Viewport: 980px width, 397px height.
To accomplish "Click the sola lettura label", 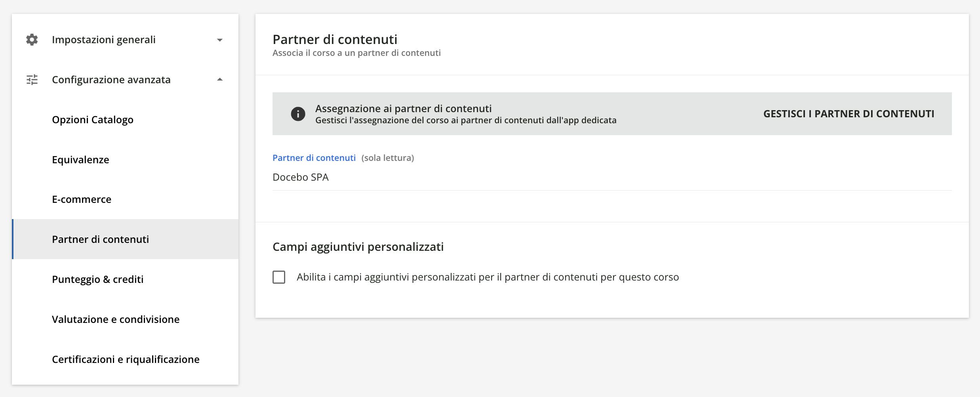I will coord(387,158).
